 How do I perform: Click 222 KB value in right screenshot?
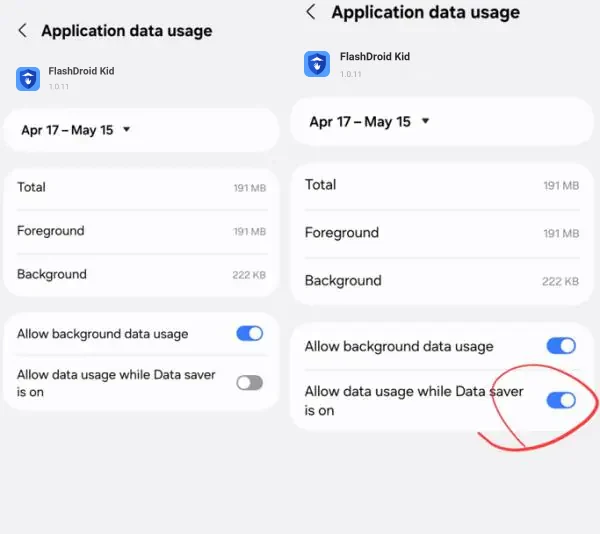561,282
